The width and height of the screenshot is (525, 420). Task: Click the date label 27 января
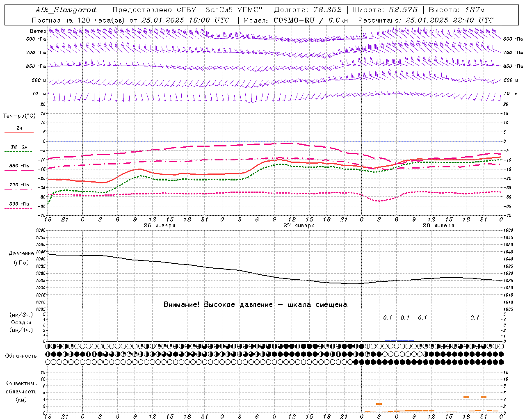coord(299,226)
